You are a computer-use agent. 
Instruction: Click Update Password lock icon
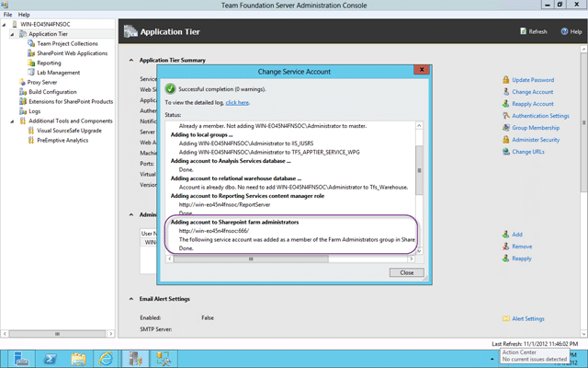(x=506, y=80)
